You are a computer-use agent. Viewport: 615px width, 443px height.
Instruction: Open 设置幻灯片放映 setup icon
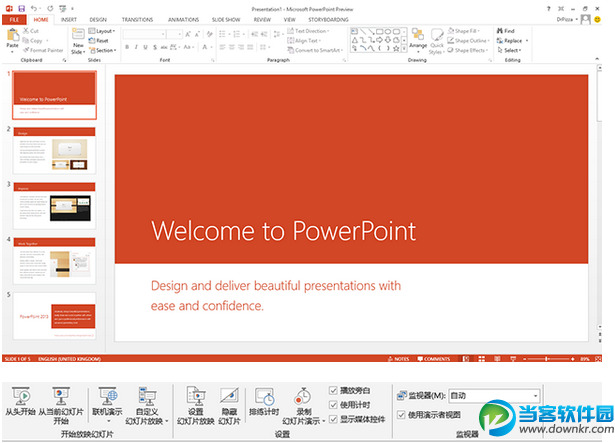(195, 396)
